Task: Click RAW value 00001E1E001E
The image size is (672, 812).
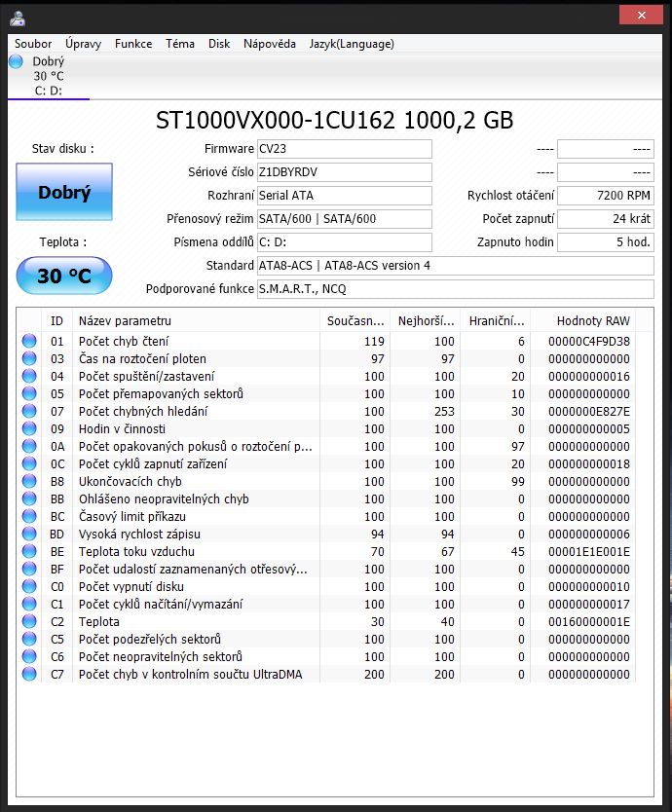Action: [x=589, y=551]
